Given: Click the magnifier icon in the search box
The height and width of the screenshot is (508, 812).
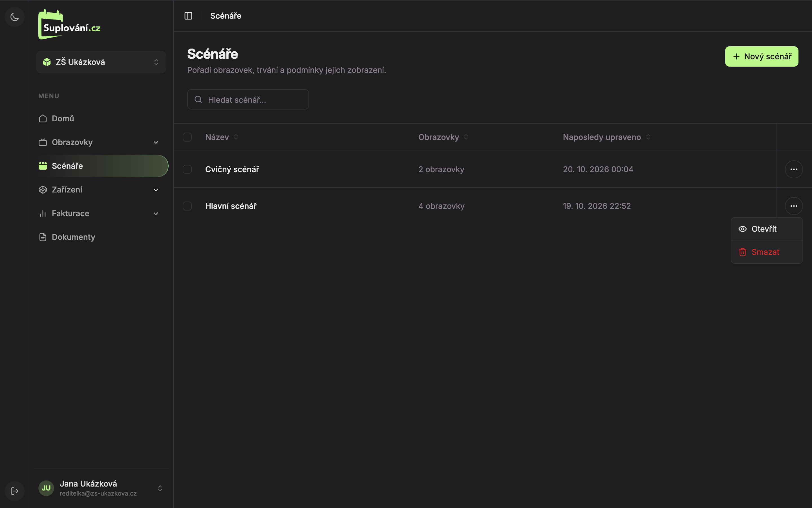Looking at the screenshot, I should pyautogui.click(x=198, y=99).
